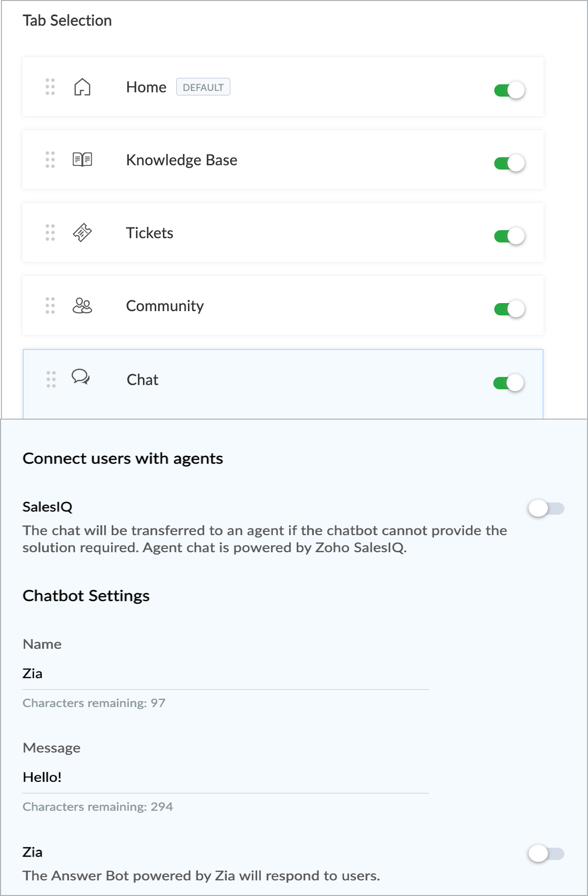588x896 pixels.
Task: Click the Knowledge Base book icon
Action: [82, 160]
